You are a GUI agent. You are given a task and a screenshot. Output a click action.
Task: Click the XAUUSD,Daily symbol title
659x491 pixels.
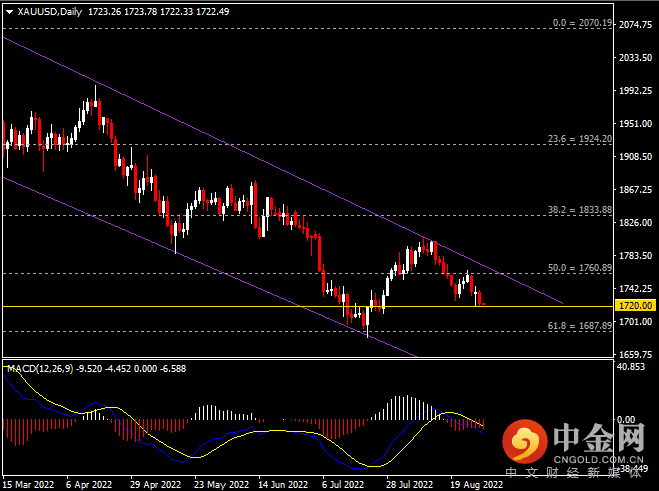(50, 12)
